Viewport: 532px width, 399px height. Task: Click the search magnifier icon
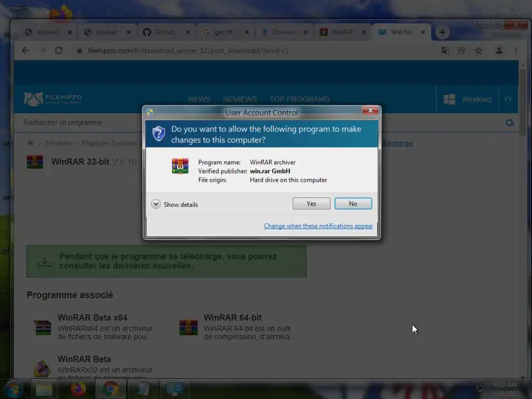pyautogui.click(x=510, y=123)
